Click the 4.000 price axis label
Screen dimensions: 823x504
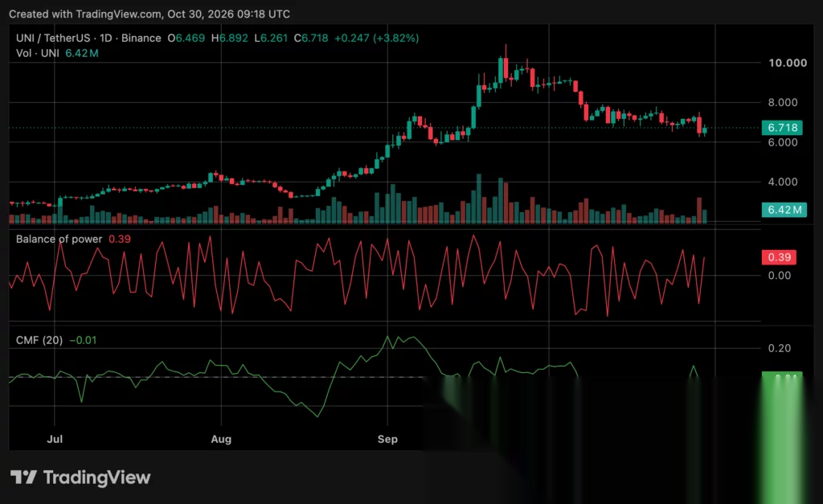coord(783,182)
